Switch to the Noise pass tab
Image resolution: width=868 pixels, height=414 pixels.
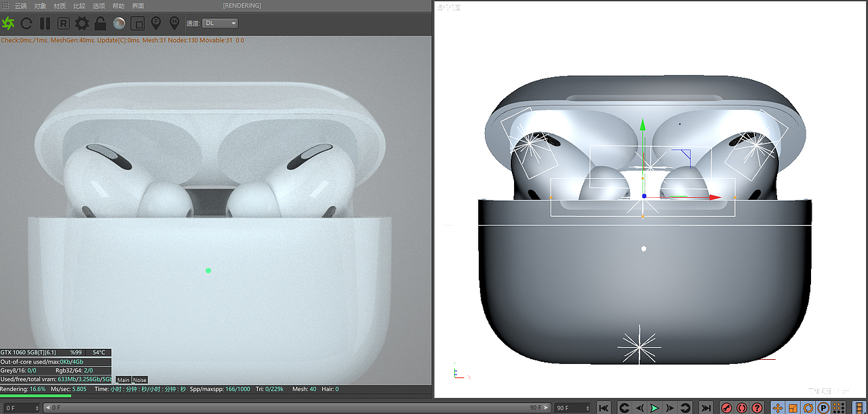[x=139, y=380]
